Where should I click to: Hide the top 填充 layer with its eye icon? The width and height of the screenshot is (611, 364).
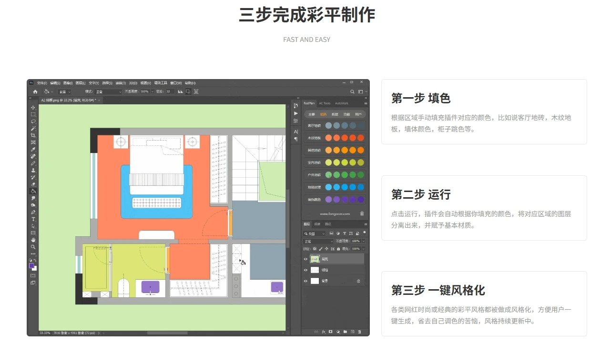point(306,259)
